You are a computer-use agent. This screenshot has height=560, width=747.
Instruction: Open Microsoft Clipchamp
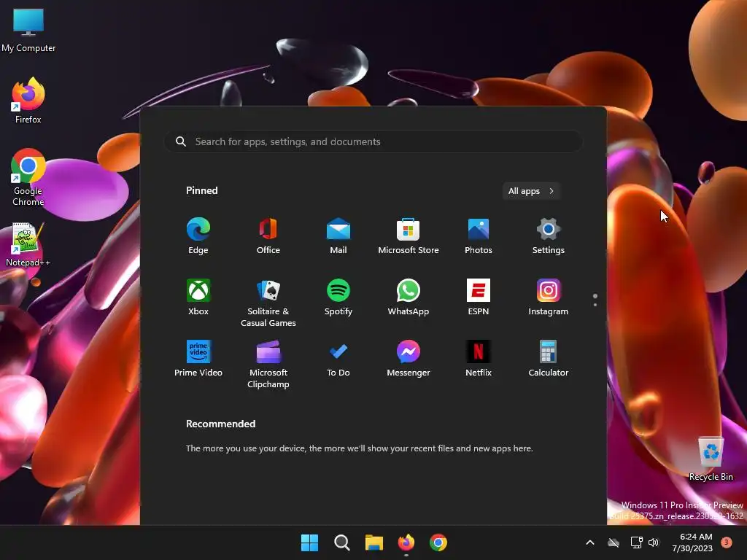coord(268,365)
